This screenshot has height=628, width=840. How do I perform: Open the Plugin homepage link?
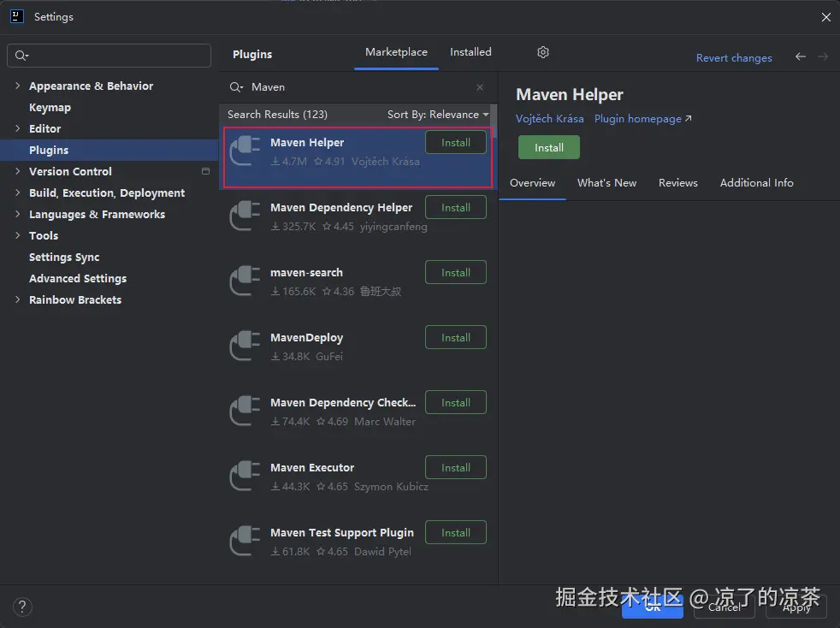[x=643, y=118]
